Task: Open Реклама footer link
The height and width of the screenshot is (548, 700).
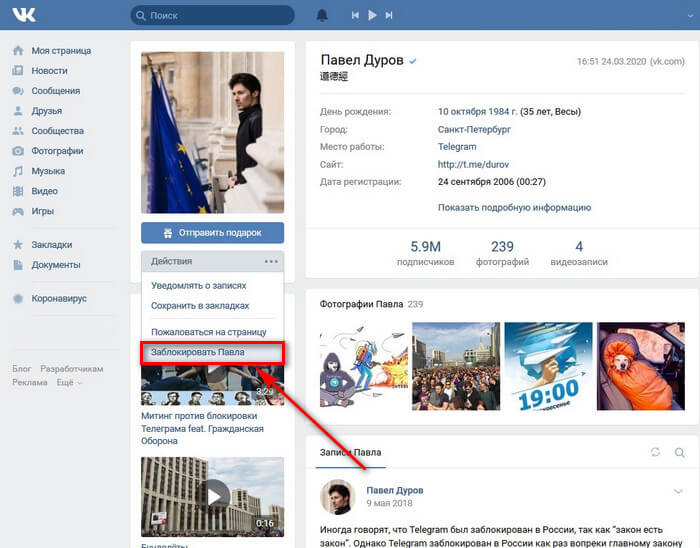Action: pyautogui.click(x=30, y=382)
